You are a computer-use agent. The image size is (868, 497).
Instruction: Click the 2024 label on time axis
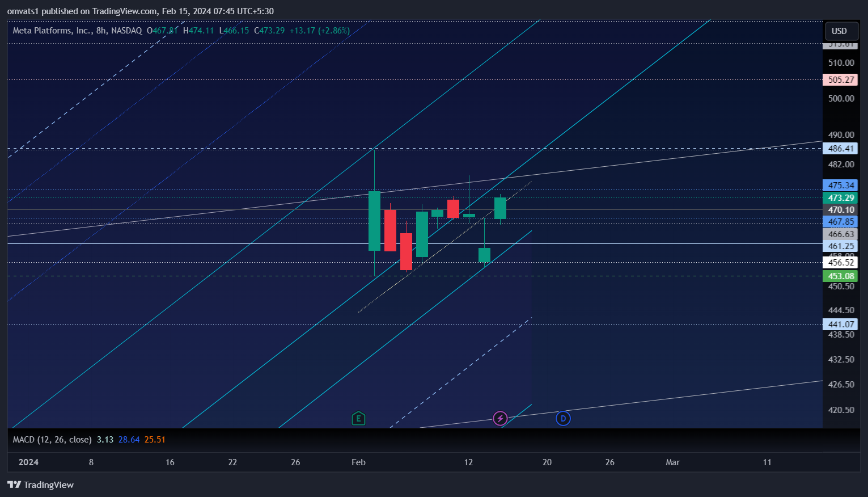[28, 462]
